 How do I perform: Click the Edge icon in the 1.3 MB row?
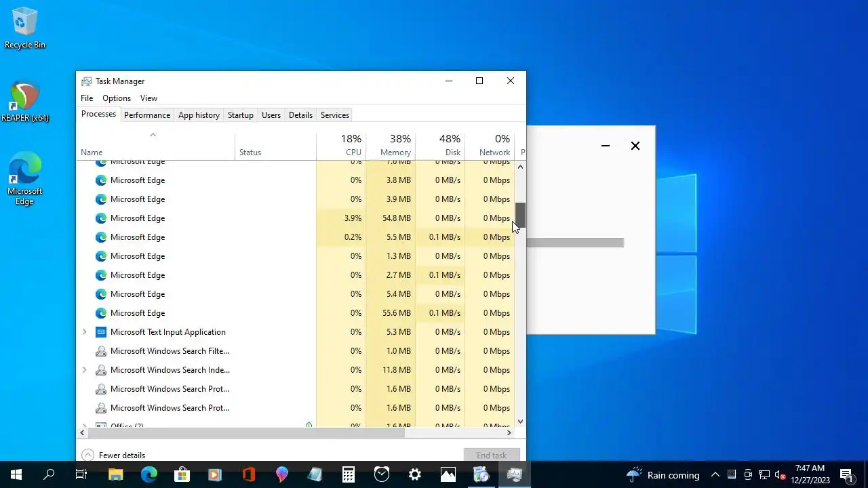[x=101, y=256]
